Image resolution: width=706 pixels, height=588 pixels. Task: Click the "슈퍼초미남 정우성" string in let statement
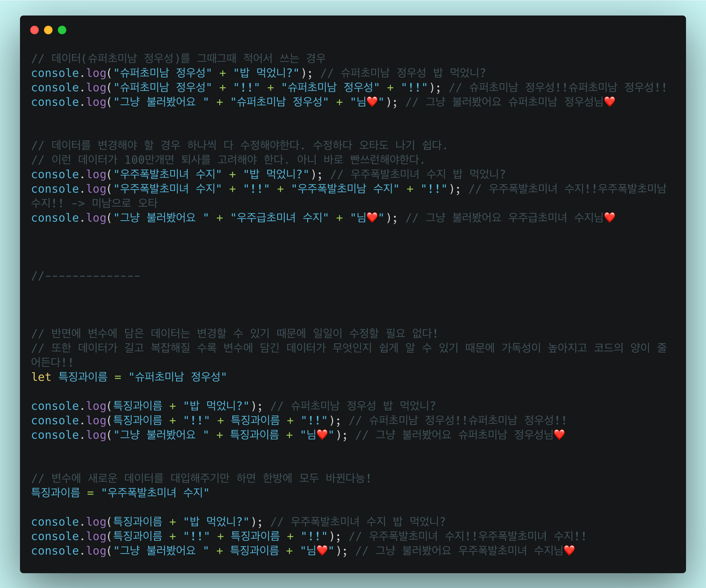click(177, 377)
